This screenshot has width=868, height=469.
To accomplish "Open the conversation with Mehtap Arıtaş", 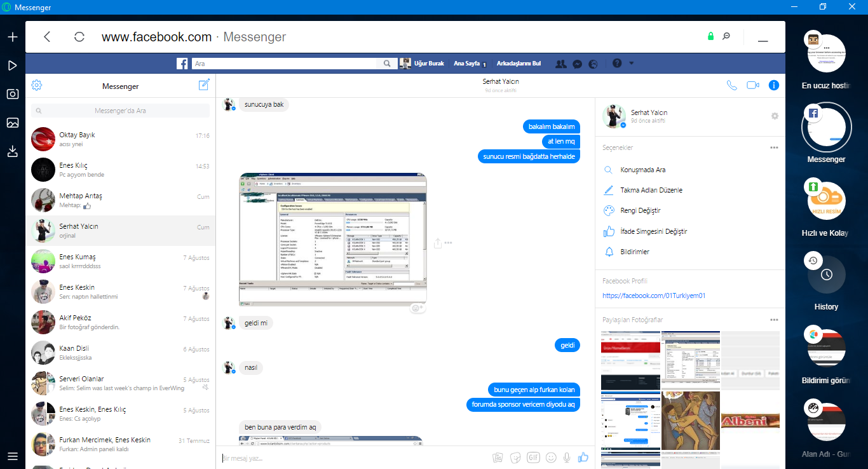I will click(x=121, y=200).
